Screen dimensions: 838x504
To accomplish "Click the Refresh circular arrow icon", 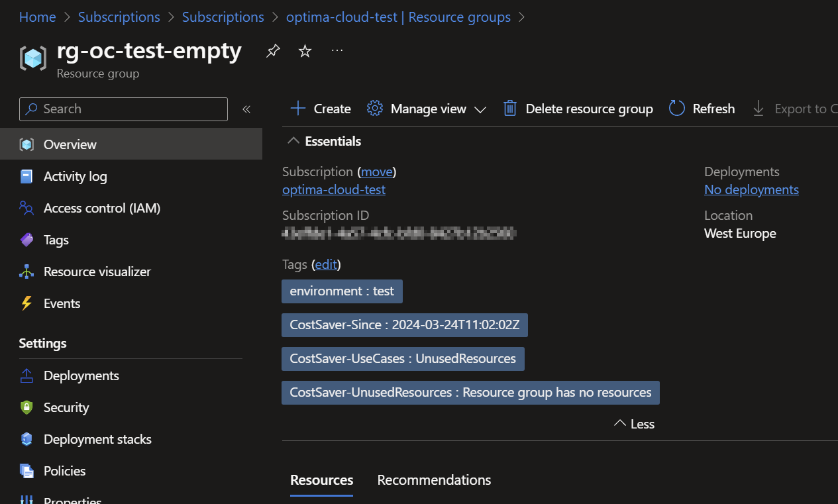I will pos(676,109).
